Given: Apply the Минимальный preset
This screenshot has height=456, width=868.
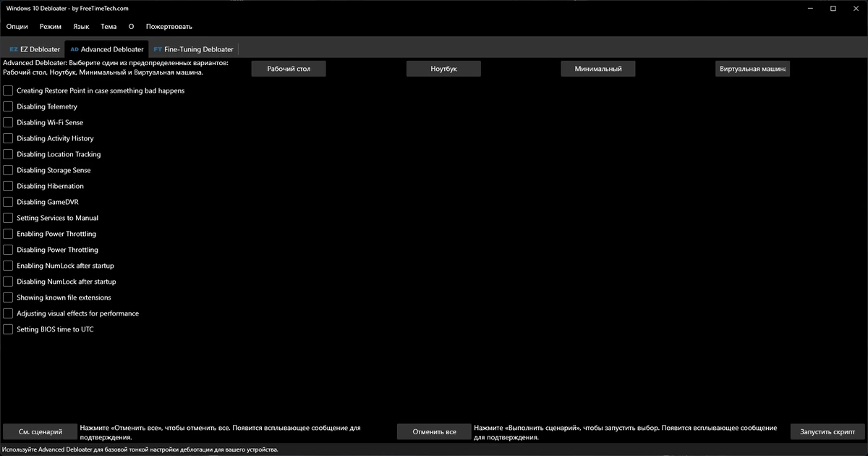Looking at the screenshot, I should 598,69.
